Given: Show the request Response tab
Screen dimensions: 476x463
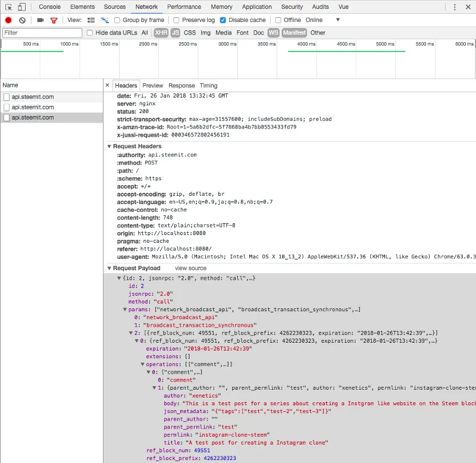Looking at the screenshot, I should tap(181, 86).
